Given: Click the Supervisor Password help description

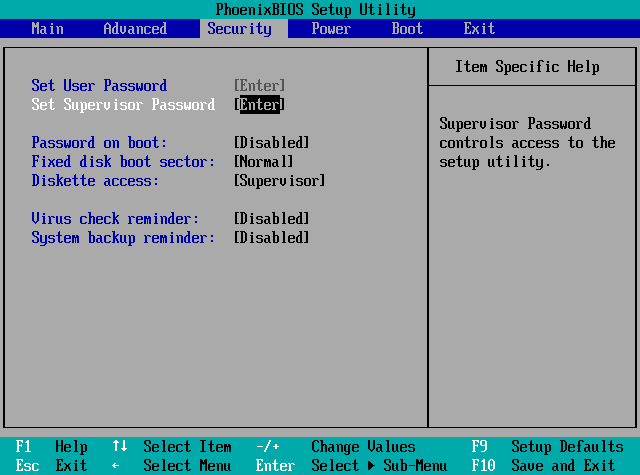Looking at the screenshot, I should coord(527,143).
